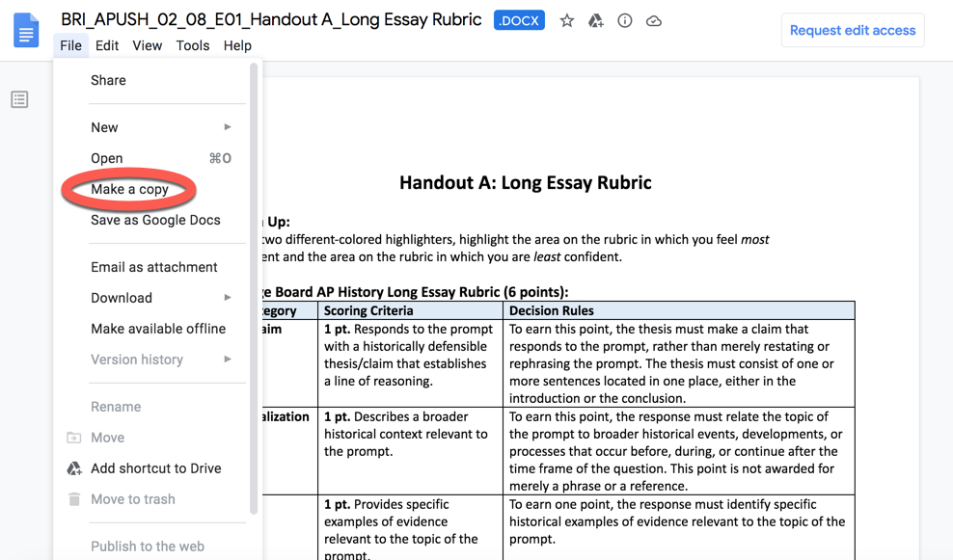Click the document title text
Image resolution: width=953 pixels, height=560 pixels.
(x=271, y=19)
